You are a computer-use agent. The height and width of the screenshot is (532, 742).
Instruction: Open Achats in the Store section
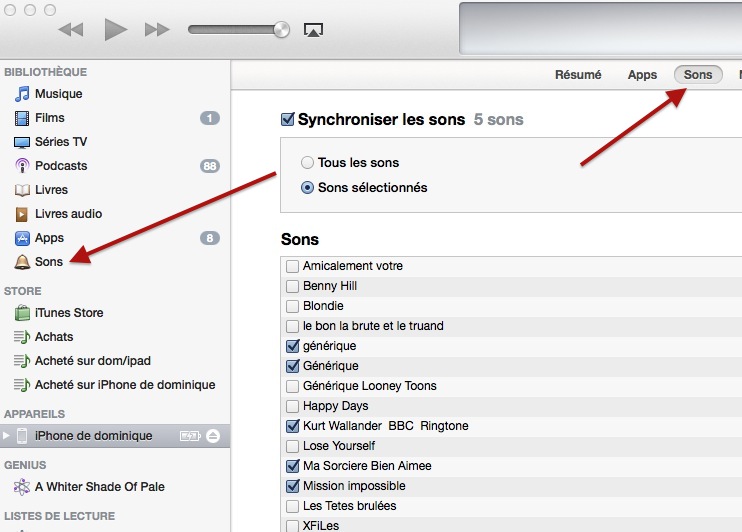click(54, 337)
